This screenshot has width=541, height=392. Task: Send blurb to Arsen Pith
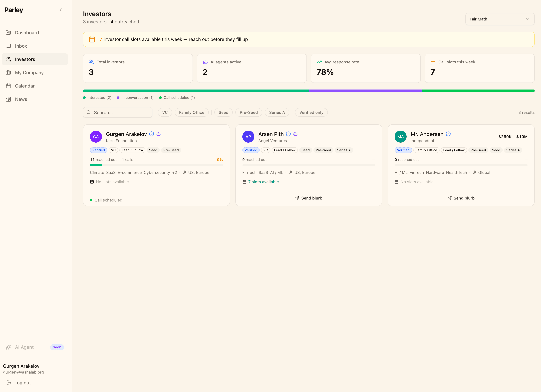coord(309,198)
